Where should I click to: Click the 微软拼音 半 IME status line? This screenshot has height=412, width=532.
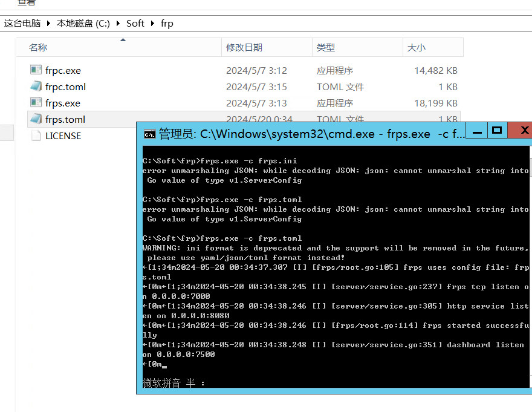[174, 383]
